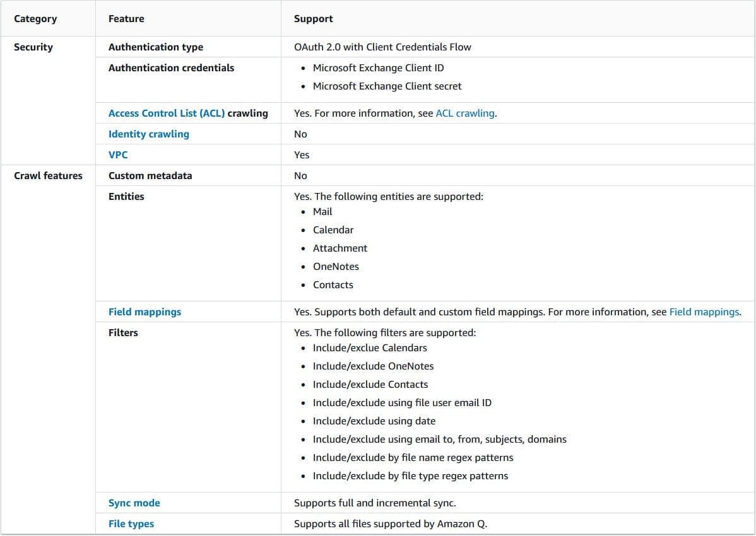Image resolution: width=756 pixels, height=536 pixels.
Task: Click the Support column header
Action: point(314,19)
